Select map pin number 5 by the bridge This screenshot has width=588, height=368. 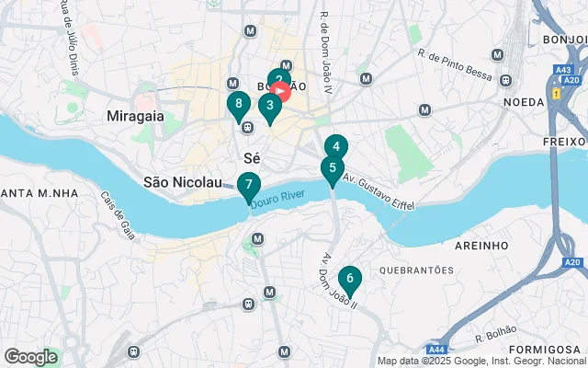[333, 169]
